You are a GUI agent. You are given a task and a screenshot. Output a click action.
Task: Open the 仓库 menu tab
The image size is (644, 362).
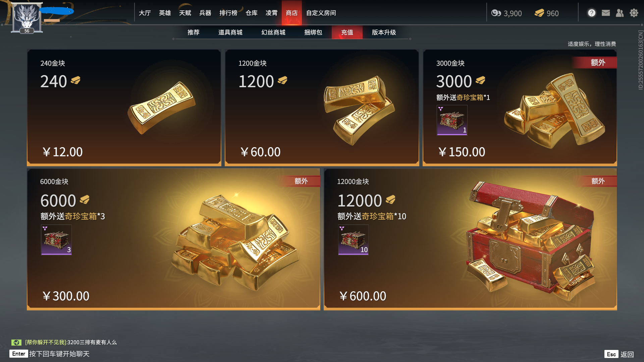pyautogui.click(x=252, y=13)
